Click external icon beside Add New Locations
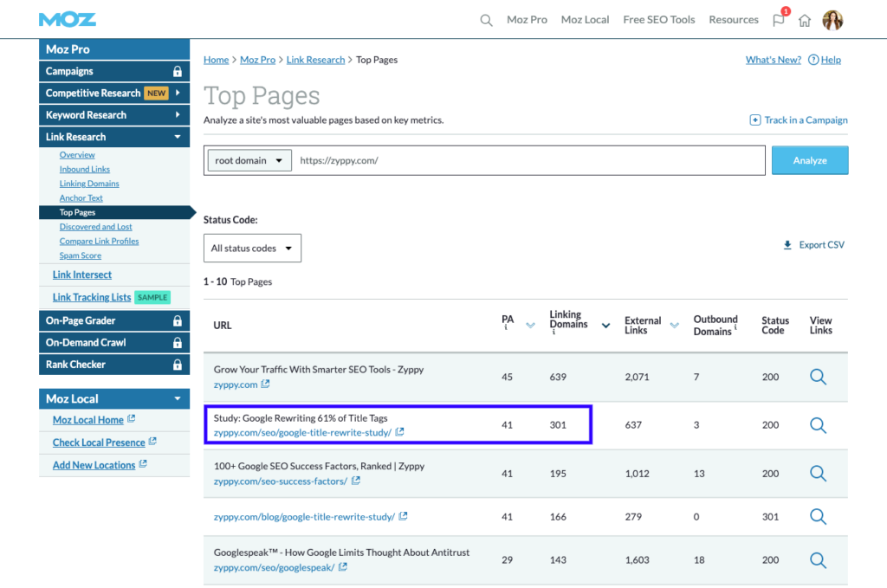 pos(143,464)
